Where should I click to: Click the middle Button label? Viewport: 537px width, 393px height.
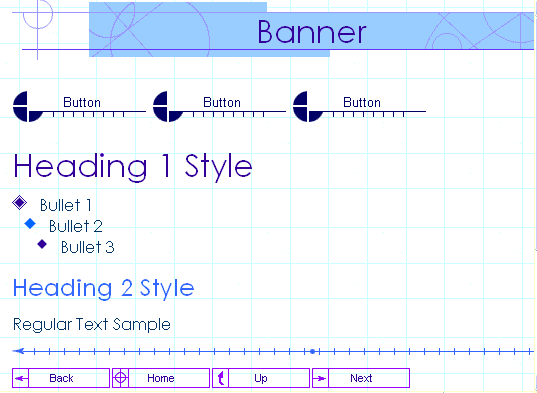tap(222, 102)
